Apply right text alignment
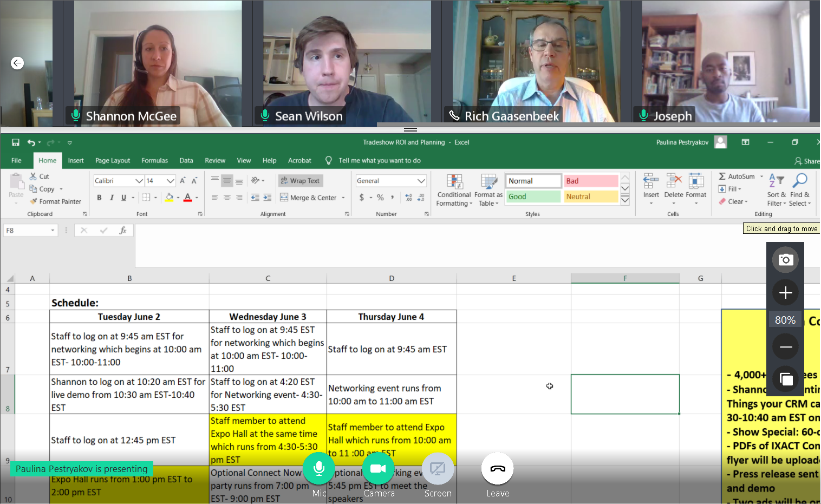This screenshot has height=504, width=821. pos(239,198)
